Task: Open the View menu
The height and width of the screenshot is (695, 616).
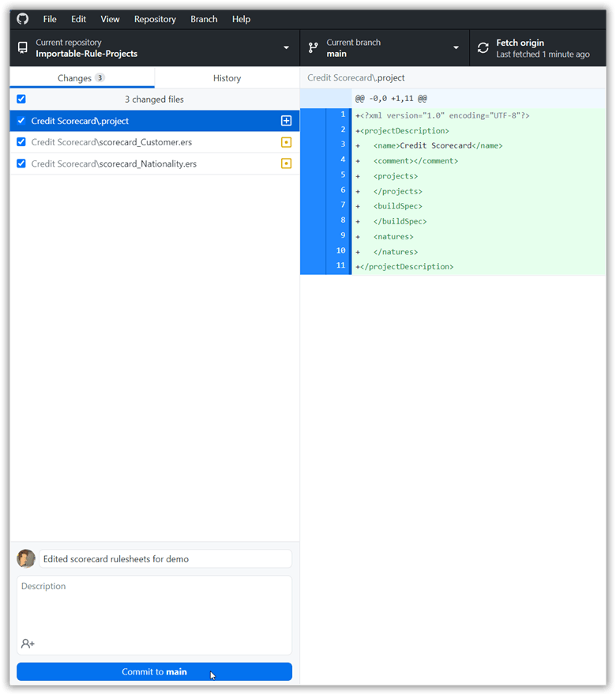Action: [x=110, y=19]
